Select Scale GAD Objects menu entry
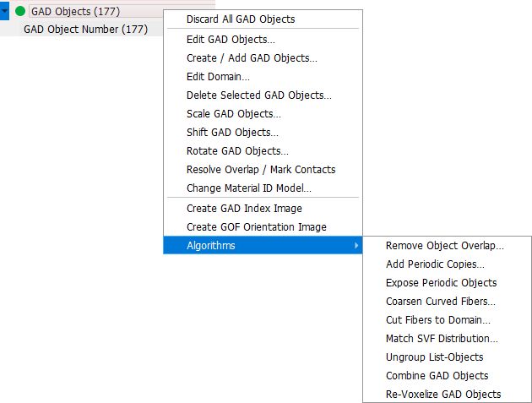This screenshot has height=403, width=532. tap(233, 114)
